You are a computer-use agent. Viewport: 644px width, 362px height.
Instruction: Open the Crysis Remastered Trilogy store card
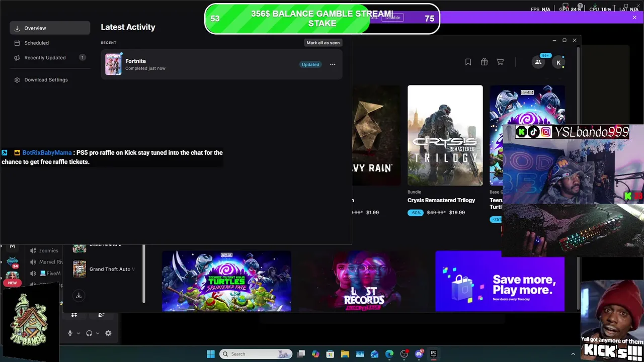[445, 151]
